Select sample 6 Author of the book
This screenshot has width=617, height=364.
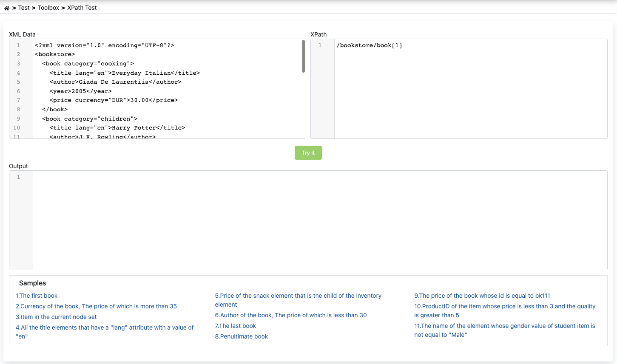click(290, 315)
